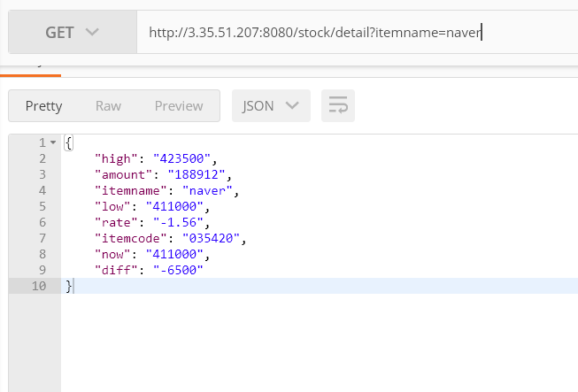Click the "itemname" key on line 4
The image size is (578, 392).
click(x=131, y=191)
